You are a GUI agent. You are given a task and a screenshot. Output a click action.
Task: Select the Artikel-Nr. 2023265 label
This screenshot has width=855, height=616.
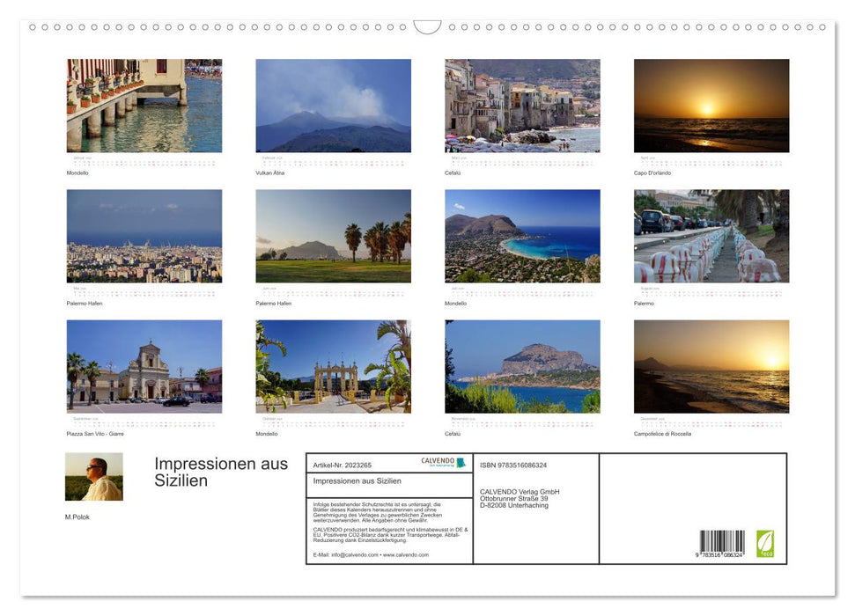pos(342,464)
